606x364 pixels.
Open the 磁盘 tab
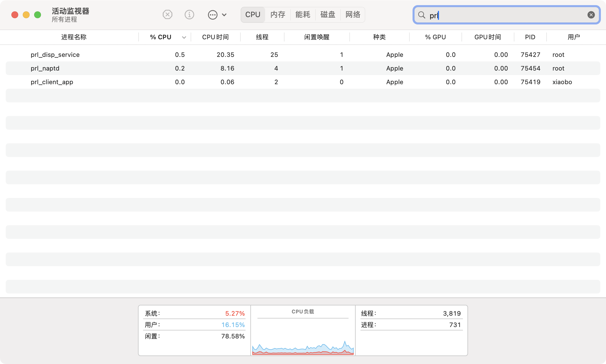[328, 15]
